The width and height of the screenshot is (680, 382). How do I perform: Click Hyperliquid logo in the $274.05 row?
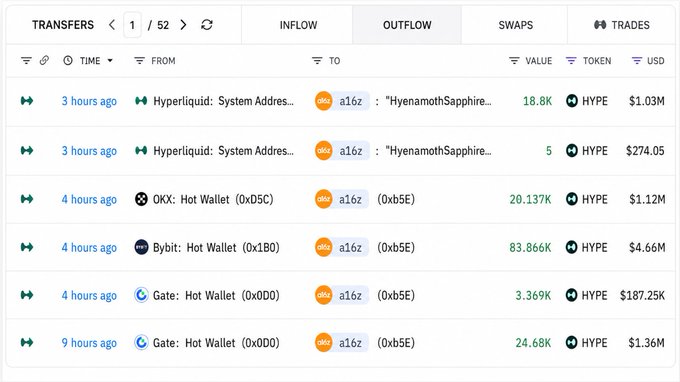tap(141, 150)
